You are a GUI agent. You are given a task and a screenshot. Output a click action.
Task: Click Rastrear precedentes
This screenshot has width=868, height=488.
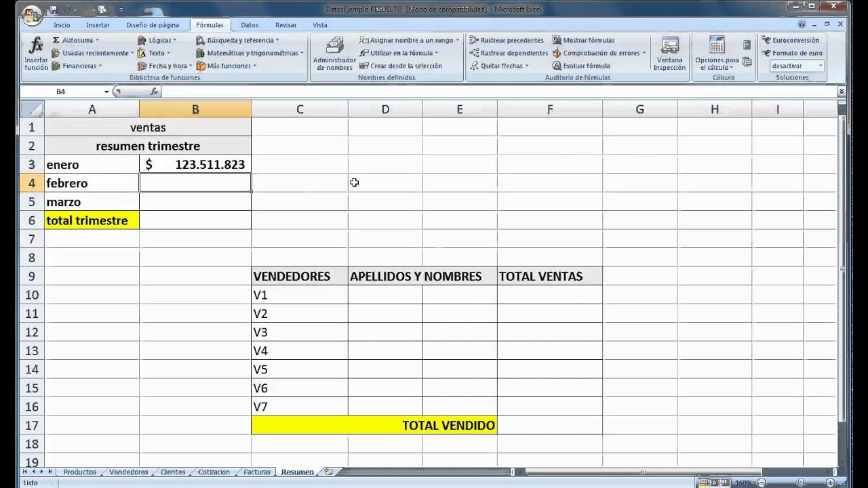click(x=507, y=40)
